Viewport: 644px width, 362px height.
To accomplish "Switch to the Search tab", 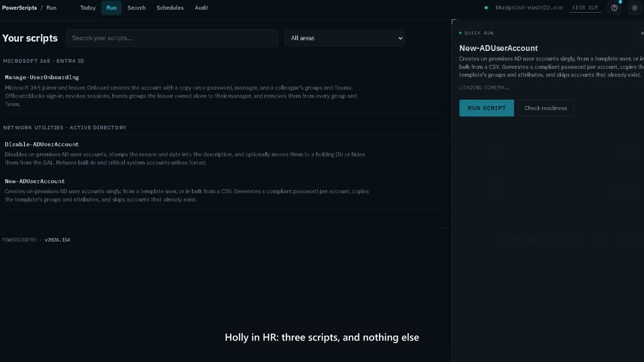I will point(136,8).
